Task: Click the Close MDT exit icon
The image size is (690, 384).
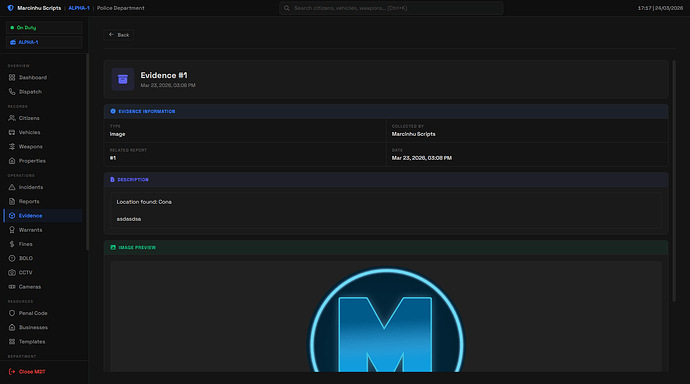Action: 12,372
